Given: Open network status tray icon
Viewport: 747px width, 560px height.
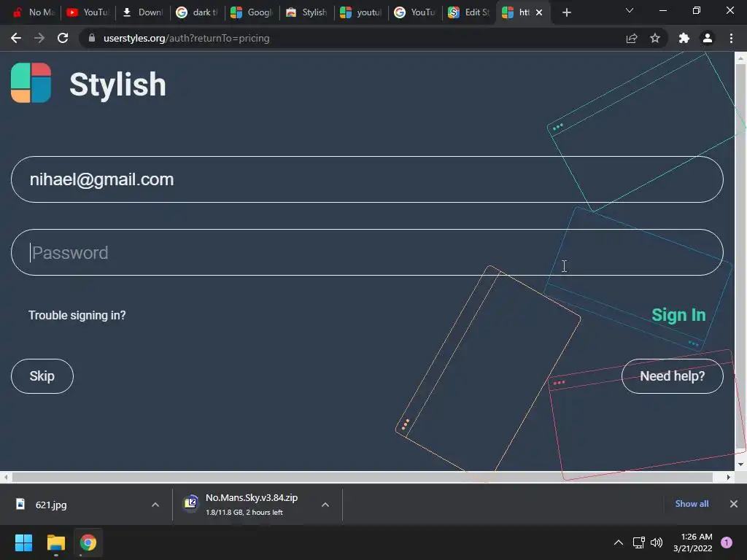Looking at the screenshot, I should (x=639, y=542).
